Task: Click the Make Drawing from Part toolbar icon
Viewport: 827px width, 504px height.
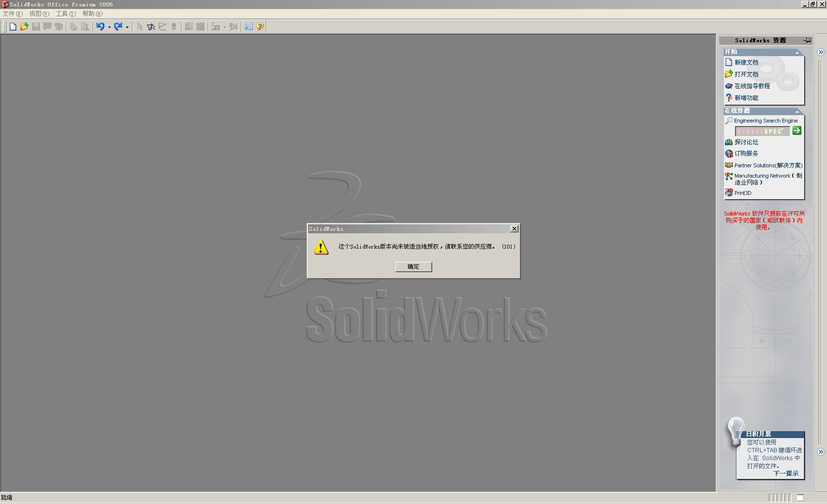Action: point(47,27)
